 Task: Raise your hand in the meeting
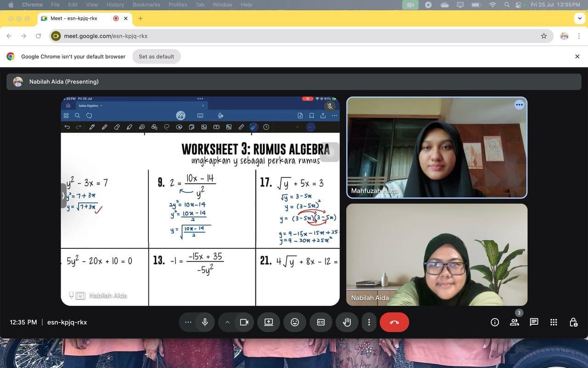[347, 322]
